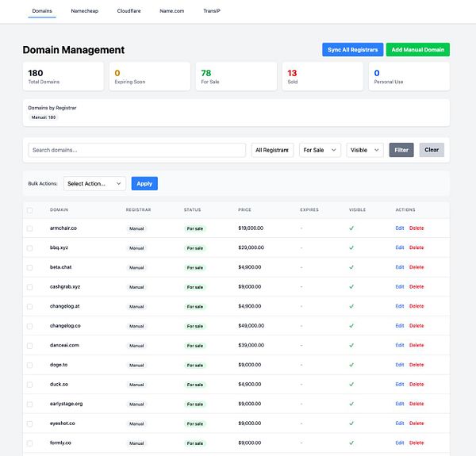Delete the eyeshot.co domain
476x456 pixels.
click(416, 423)
